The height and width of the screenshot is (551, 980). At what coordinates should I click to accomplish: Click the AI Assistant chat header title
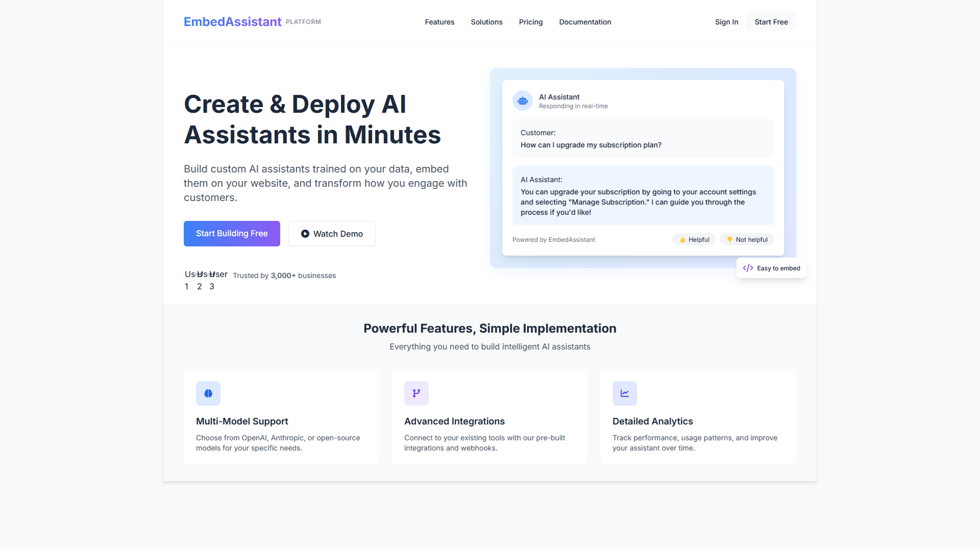[559, 97]
